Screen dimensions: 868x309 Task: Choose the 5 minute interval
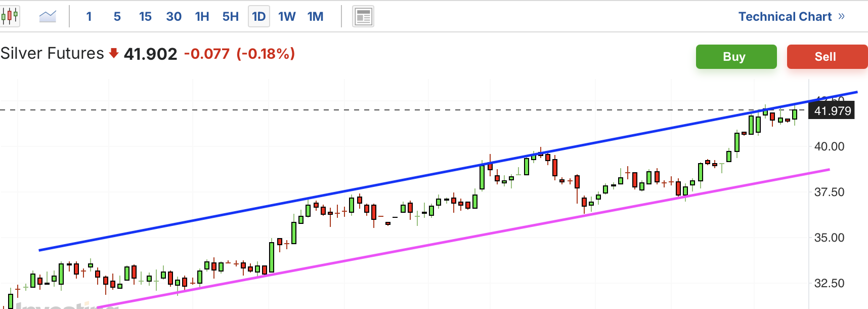point(117,17)
